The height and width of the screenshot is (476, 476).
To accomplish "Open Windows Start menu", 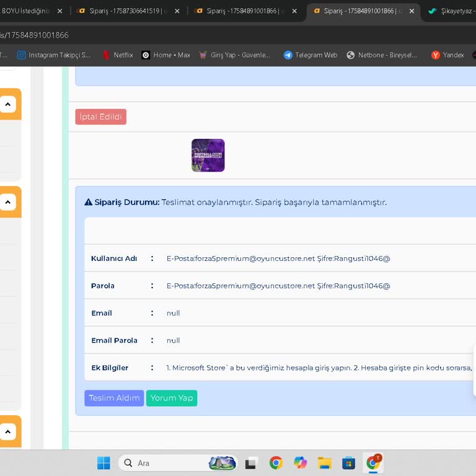I will point(104,463).
